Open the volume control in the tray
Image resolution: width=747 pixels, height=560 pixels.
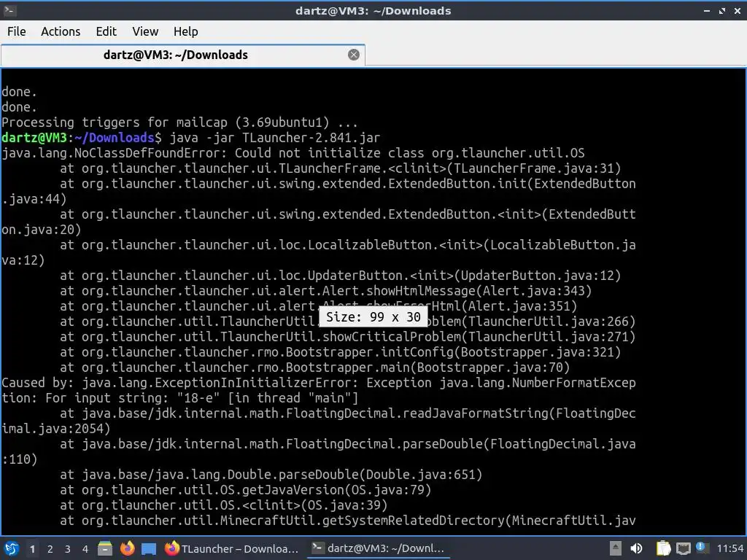pos(636,548)
